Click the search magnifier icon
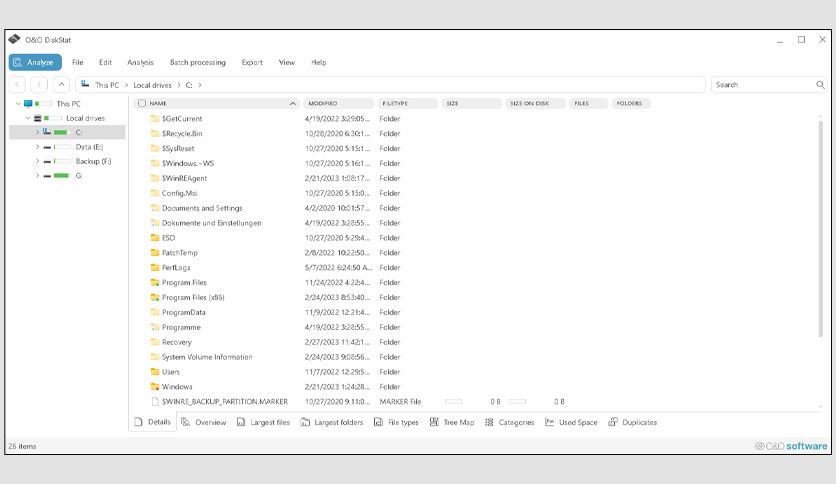Image resolution: width=836 pixels, height=484 pixels. click(x=820, y=85)
